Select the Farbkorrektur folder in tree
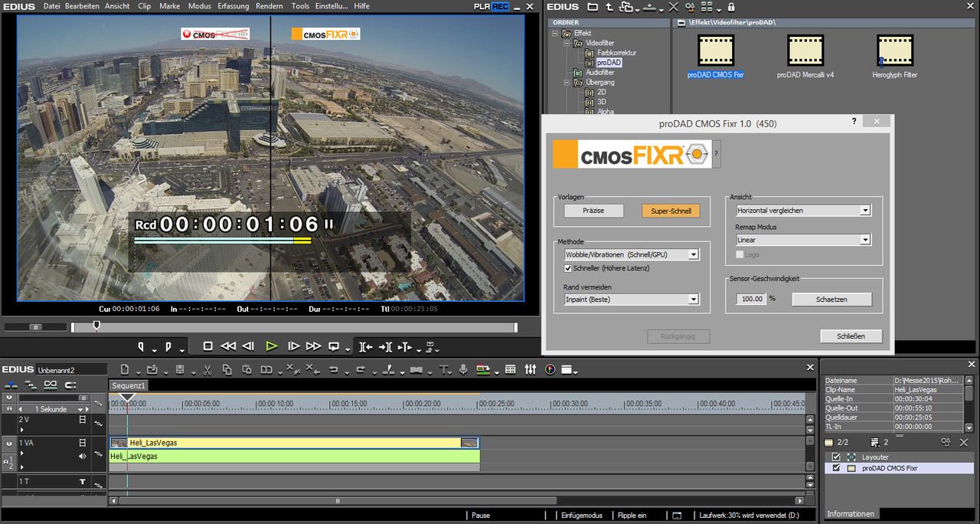The height and width of the screenshot is (524, 980). pyautogui.click(x=616, y=53)
